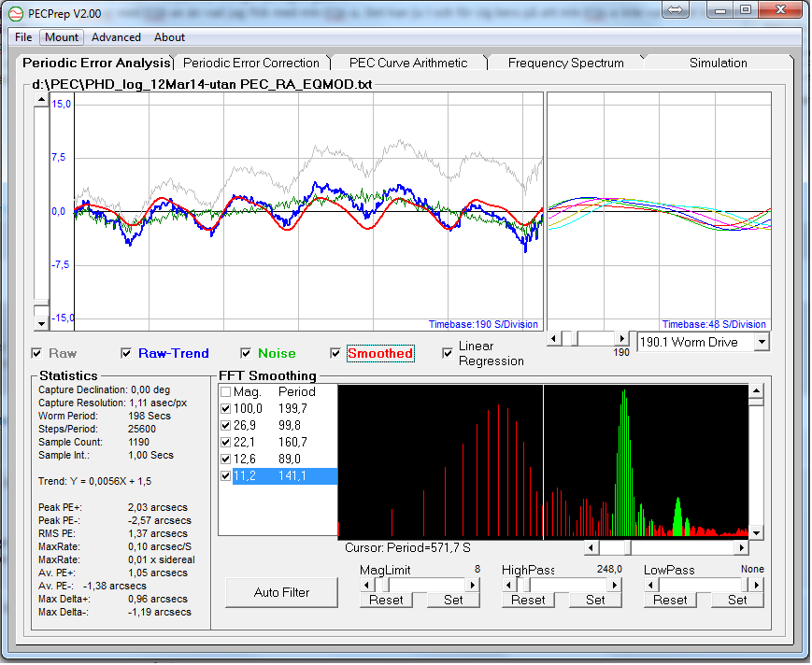Click Reset under MagLimit
This screenshot has width=812, height=665.
click(x=386, y=601)
